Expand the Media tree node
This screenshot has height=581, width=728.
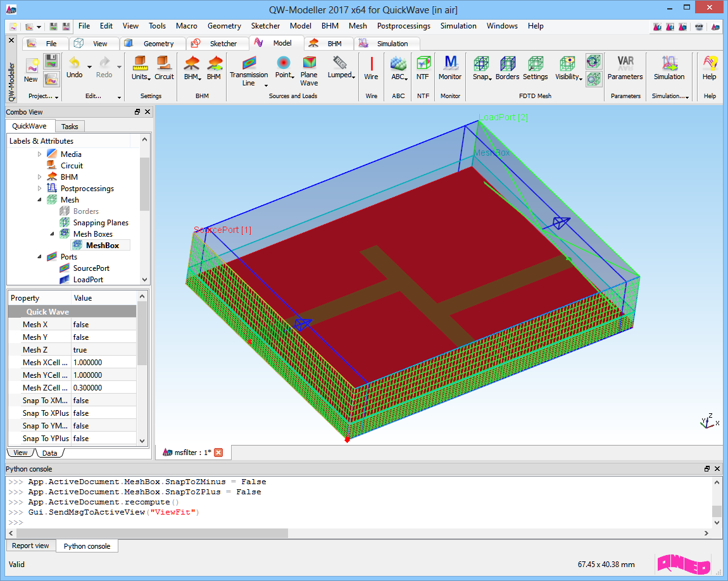coord(39,154)
